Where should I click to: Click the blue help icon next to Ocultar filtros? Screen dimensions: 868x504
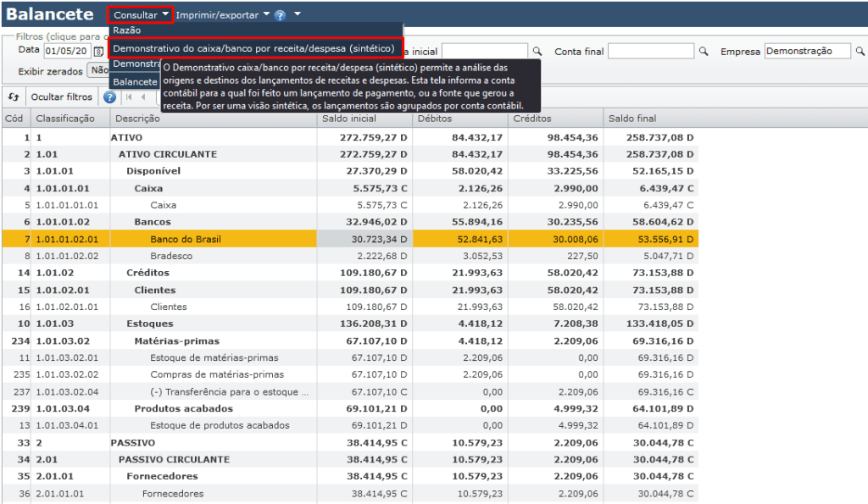(x=109, y=97)
